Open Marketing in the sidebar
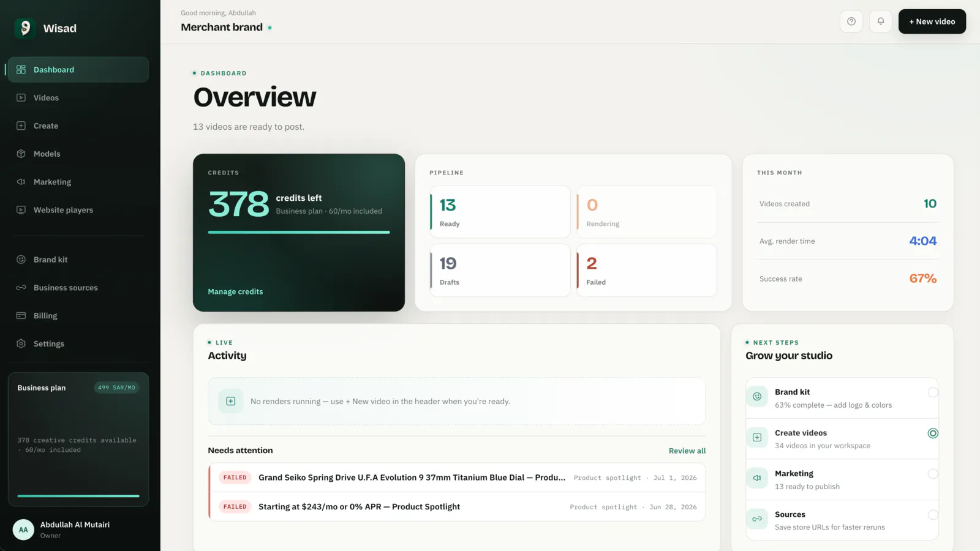This screenshot has width=980, height=551. tap(78, 182)
